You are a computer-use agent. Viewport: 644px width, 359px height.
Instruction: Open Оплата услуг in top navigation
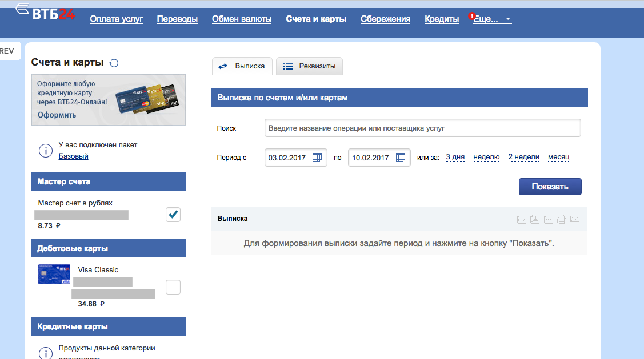click(x=117, y=19)
